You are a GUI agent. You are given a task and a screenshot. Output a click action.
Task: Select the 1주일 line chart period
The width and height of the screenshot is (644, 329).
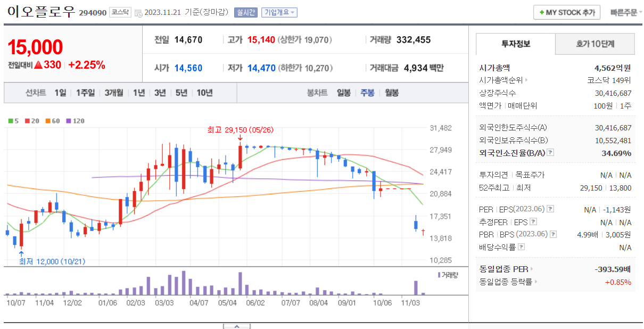(85, 93)
